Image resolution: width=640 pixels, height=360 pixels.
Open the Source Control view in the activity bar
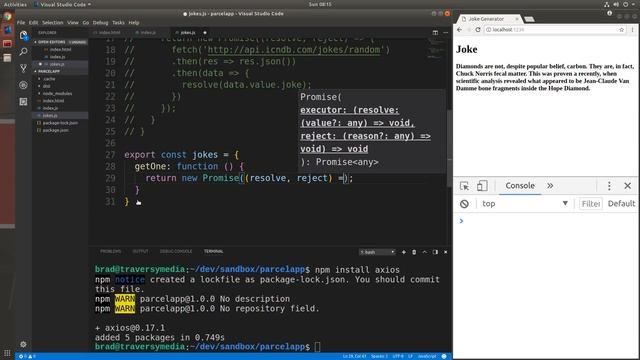[x=23, y=68]
